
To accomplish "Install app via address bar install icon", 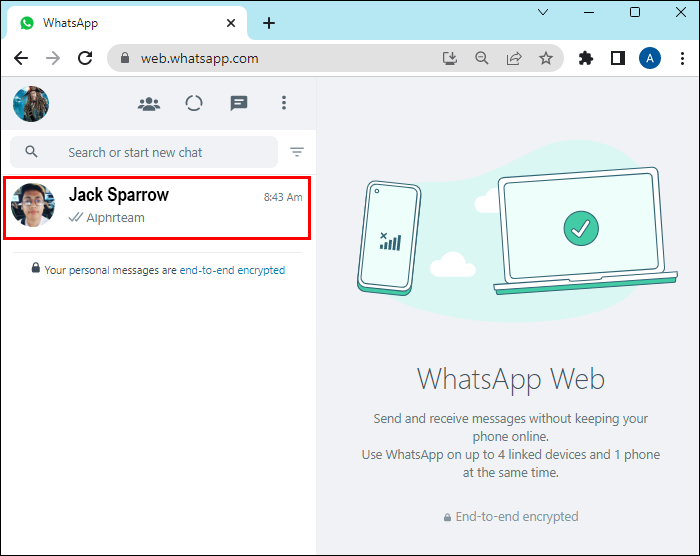I will pos(450,58).
